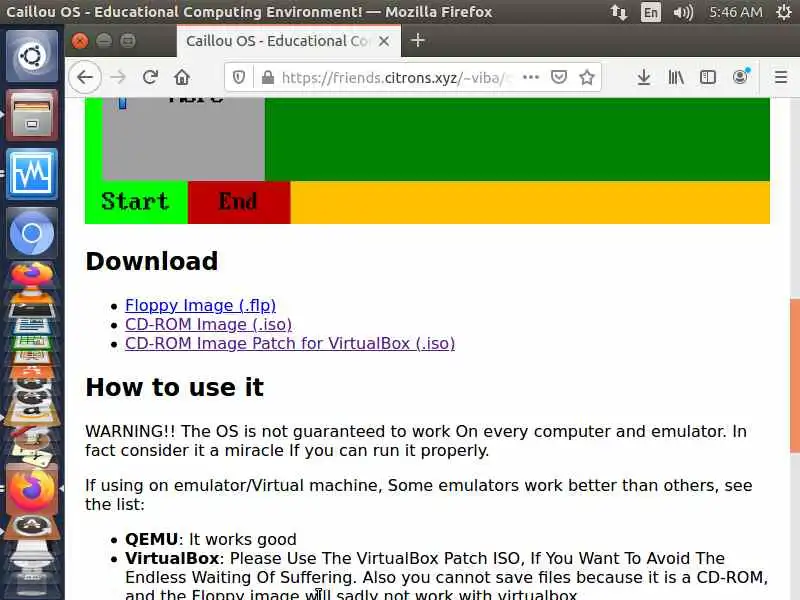This screenshot has width=800, height=600.
Task: Focus the URL address bar
Action: (395, 78)
